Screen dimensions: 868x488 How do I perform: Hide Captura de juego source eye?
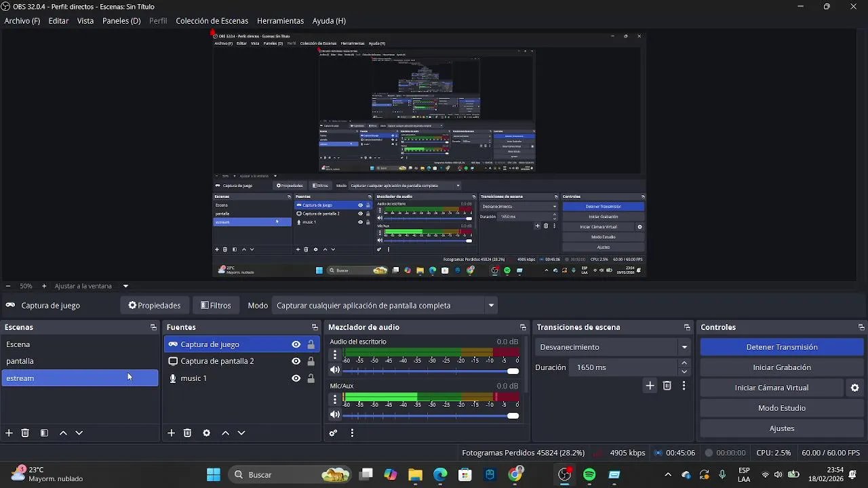click(x=296, y=344)
